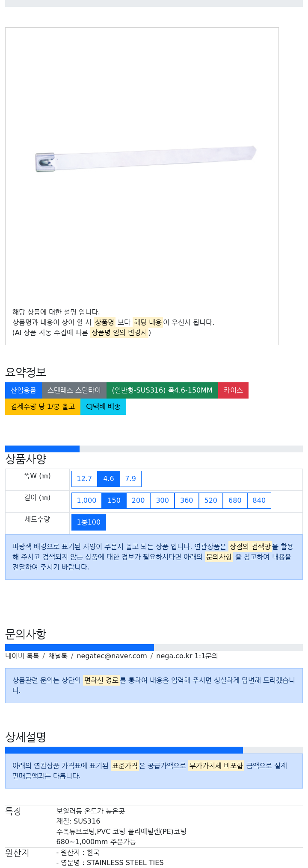Click the yellow 결제수량 당 1/봉 출고 badge

coord(43,407)
